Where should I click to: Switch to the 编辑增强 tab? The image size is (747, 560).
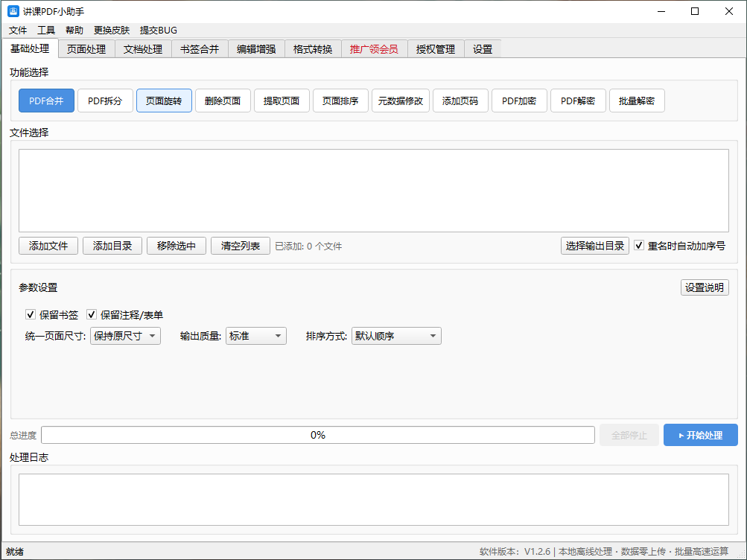click(256, 50)
